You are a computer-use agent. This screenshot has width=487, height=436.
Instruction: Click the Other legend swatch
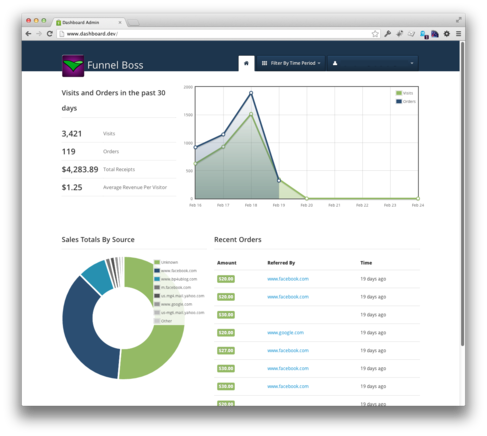(157, 321)
